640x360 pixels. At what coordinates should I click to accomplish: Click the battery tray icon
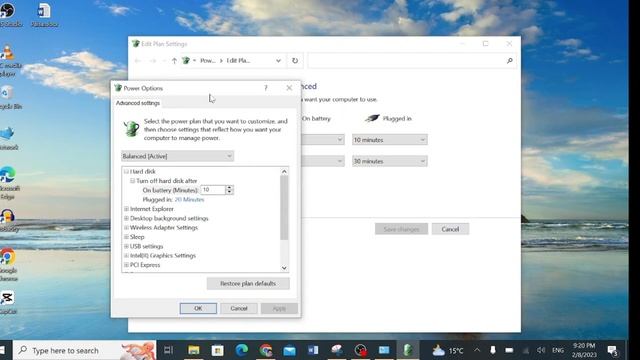[x=509, y=350]
